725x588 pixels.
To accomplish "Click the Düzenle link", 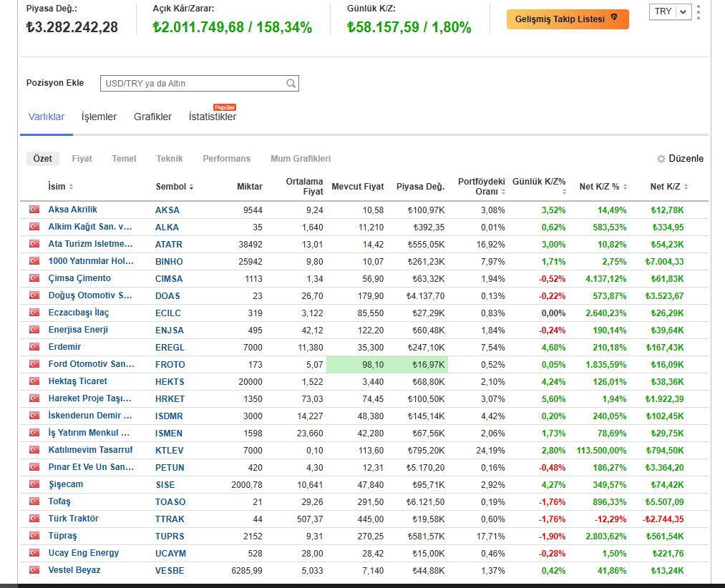I will [686, 159].
